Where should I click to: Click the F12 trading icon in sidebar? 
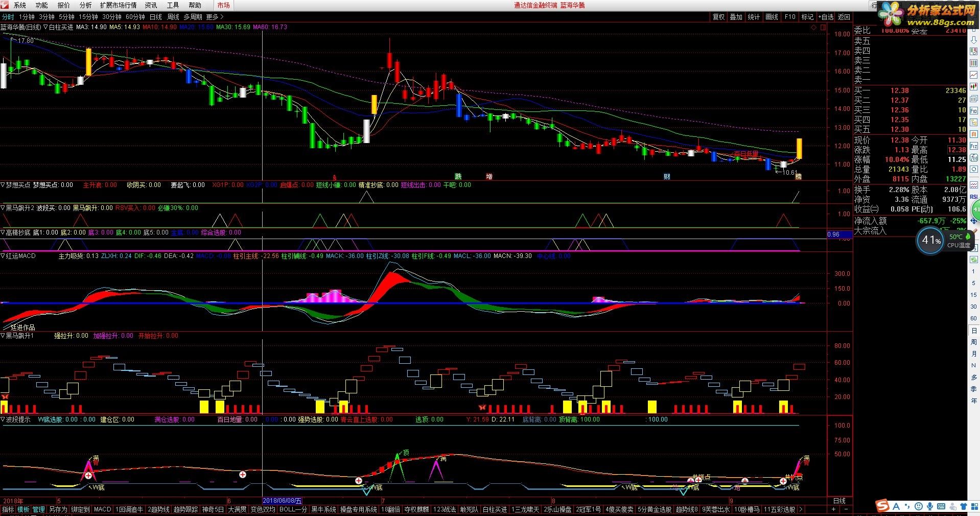coord(974,146)
